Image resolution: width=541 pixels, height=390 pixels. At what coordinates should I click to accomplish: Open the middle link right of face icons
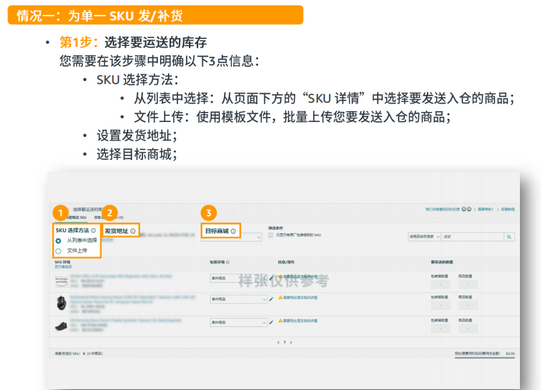click(x=486, y=209)
